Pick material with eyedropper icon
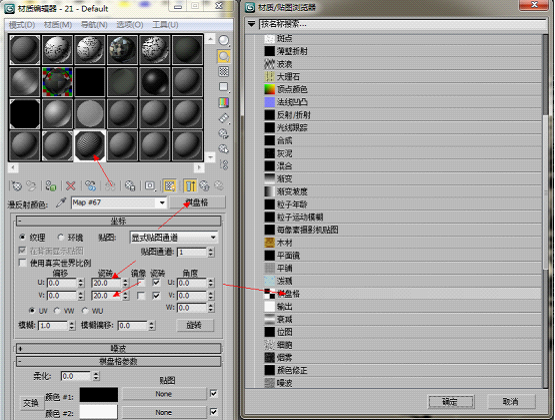The height and width of the screenshot is (420, 555). [61, 202]
